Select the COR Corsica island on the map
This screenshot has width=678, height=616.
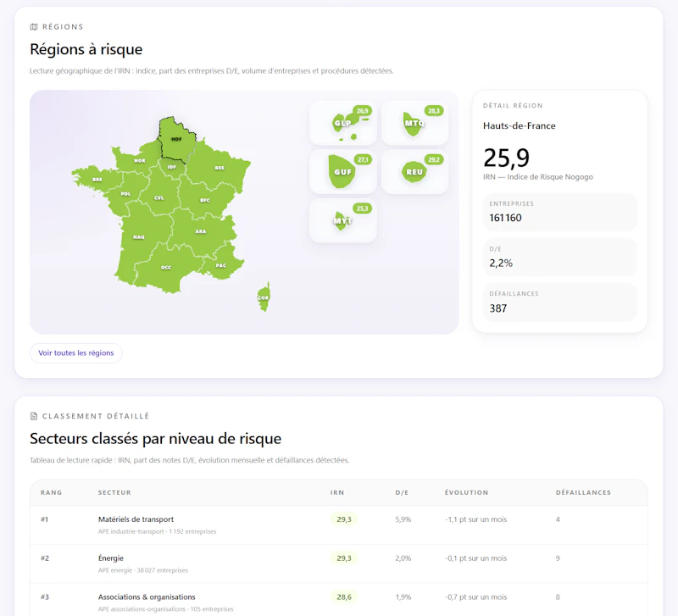tap(264, 297)
